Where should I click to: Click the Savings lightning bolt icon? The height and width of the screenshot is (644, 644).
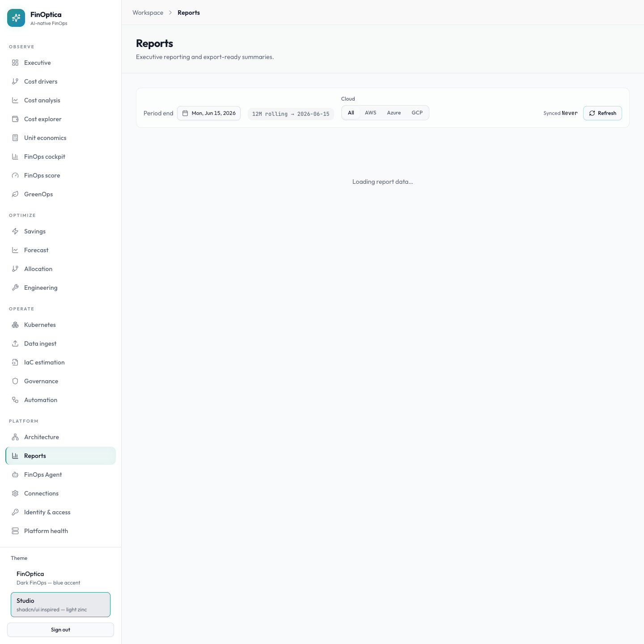pos(15,231)
